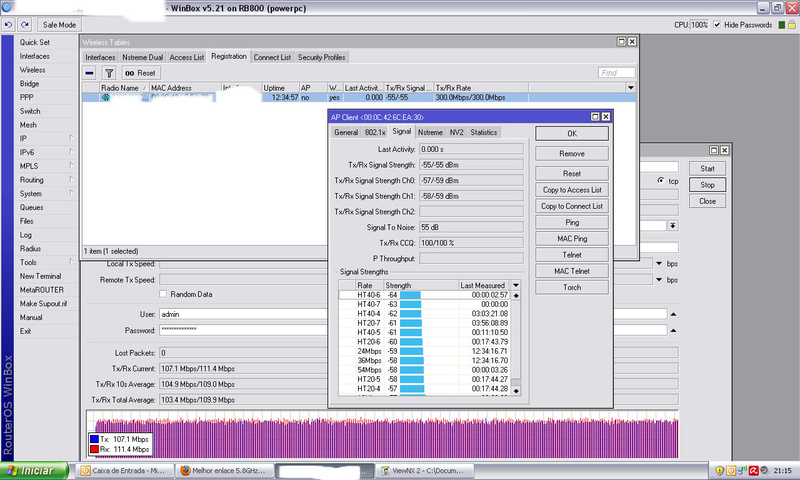Open the Signal Strengths column dropdown arrow
Viewport: 800px width, 480px height.
(516, 285)
